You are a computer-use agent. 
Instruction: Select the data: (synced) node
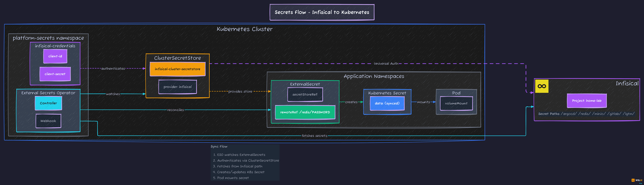[387, 103]
